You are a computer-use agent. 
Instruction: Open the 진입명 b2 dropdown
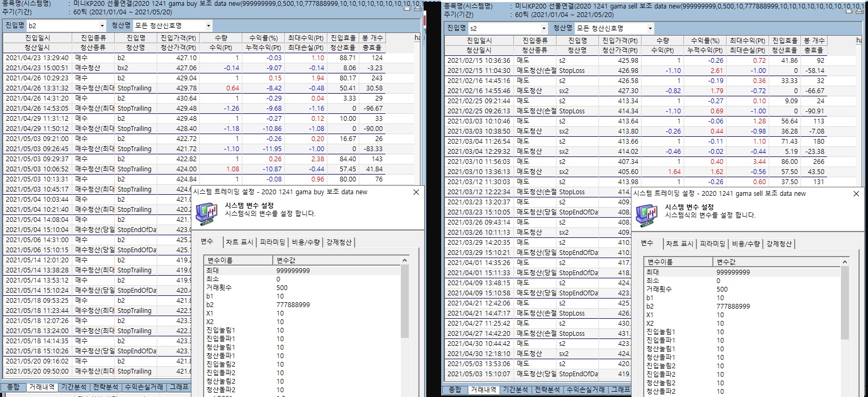coord(102,26)
